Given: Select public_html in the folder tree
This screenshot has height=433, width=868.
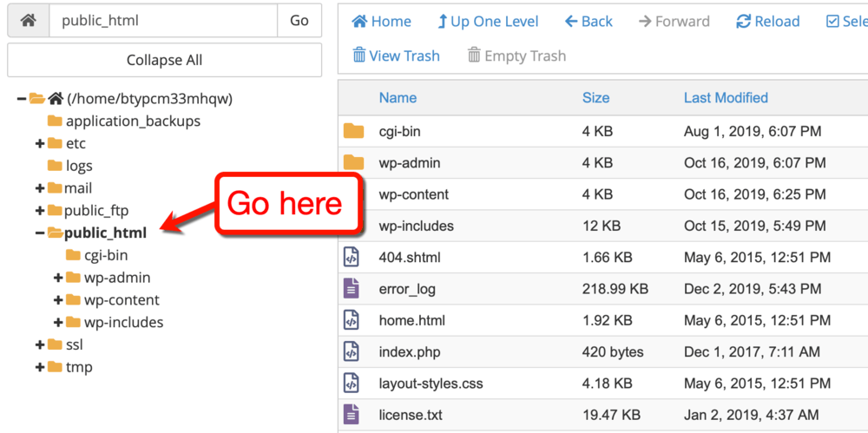Looking at the screenshot, I should [105, 233].
